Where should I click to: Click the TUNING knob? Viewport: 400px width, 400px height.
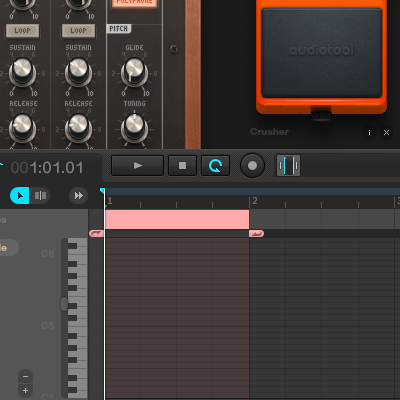134,128
